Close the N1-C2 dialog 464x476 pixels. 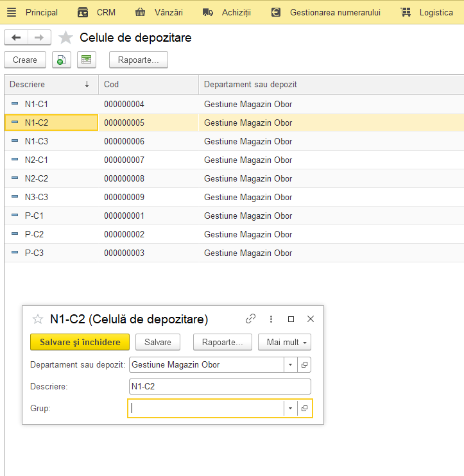point(311,319)
